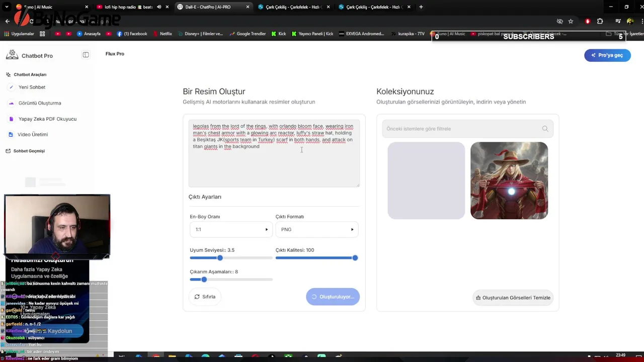Click the Çıktı Ayarları section label

205,197
